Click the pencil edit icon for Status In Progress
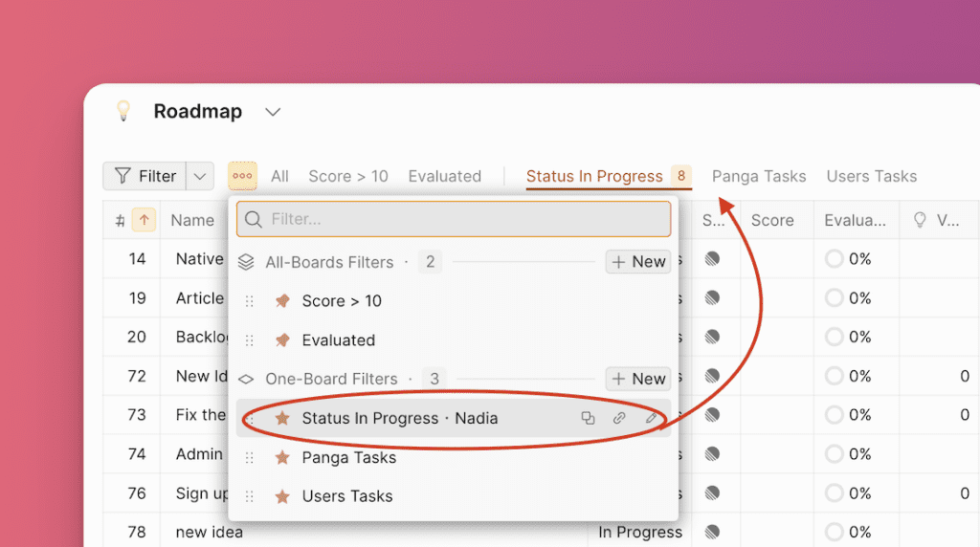This screenshot has width=980, height=547. point(651,418)
